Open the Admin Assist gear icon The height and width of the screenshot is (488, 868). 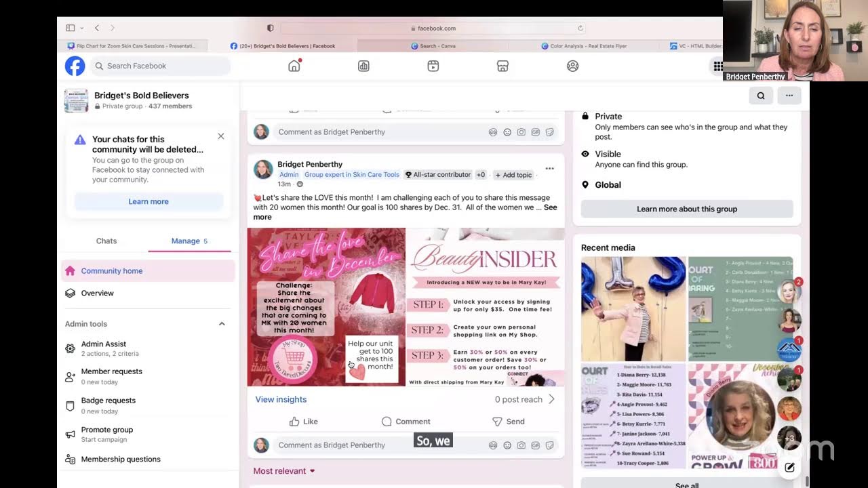70,348
